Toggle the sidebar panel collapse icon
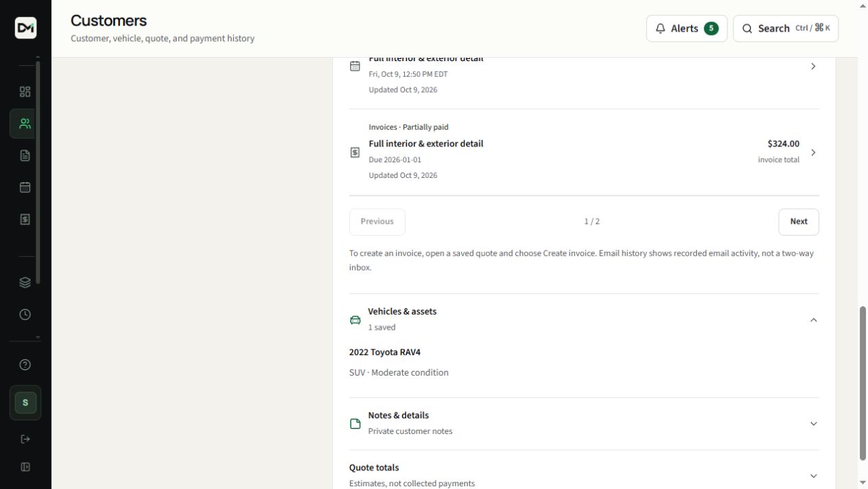The image size is (868, 489). 25,467
